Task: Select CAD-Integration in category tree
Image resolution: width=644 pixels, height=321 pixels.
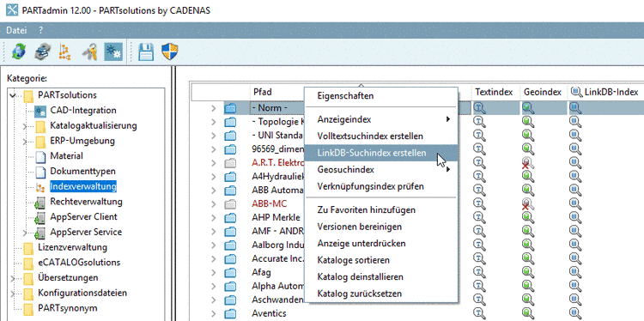Action: (83, 111)
